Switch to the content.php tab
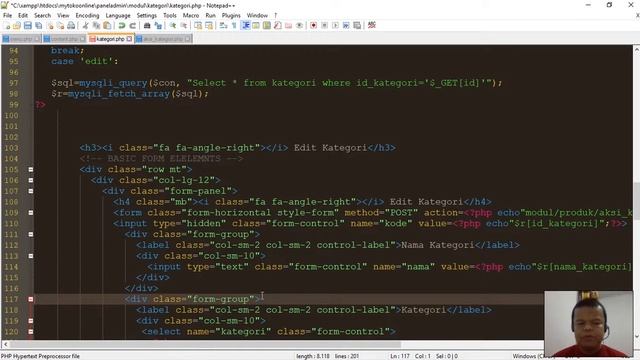 tap(64, 39)
